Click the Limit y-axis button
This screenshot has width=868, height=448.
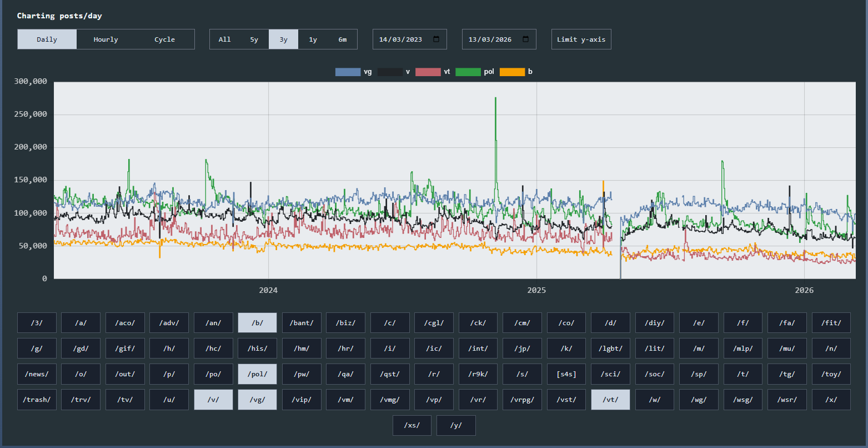point(581,39)
